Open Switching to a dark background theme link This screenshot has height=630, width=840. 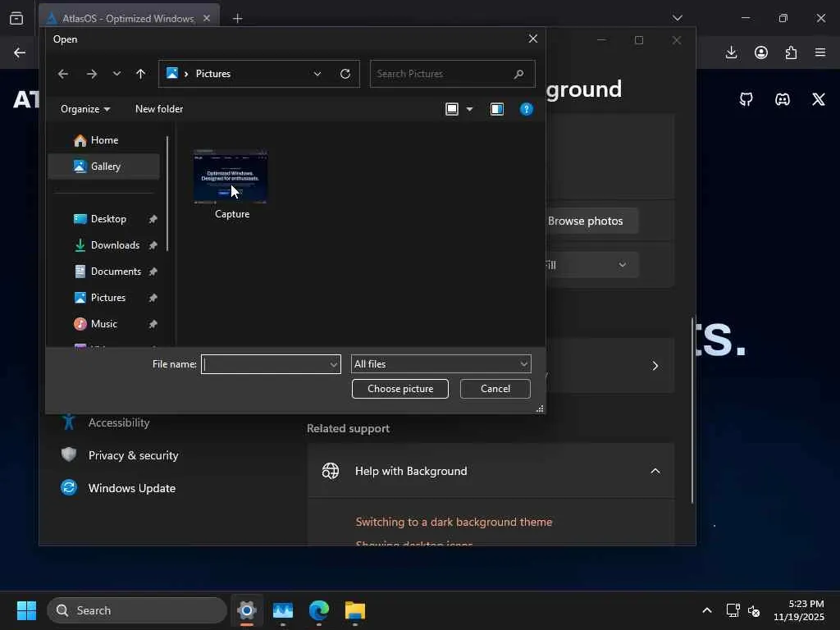(x=454, y=523)
